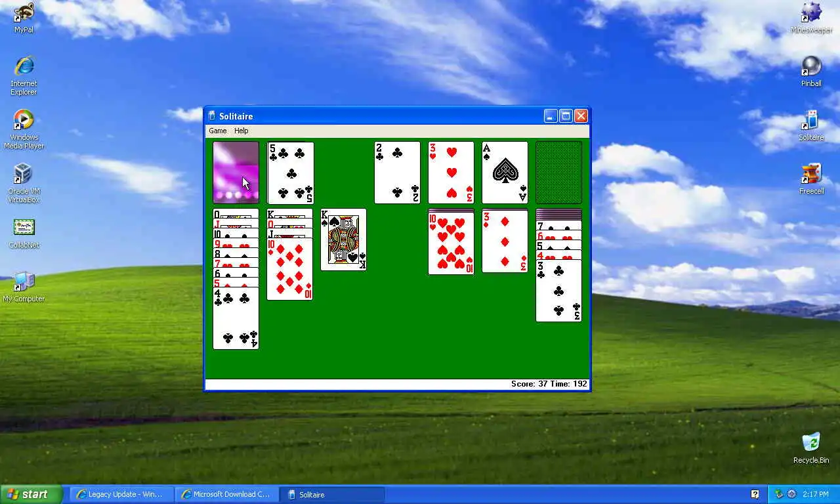This screenshot has height=504, width=840.
Task: Select the black 8 in the tableau
Action: [236, 253]
